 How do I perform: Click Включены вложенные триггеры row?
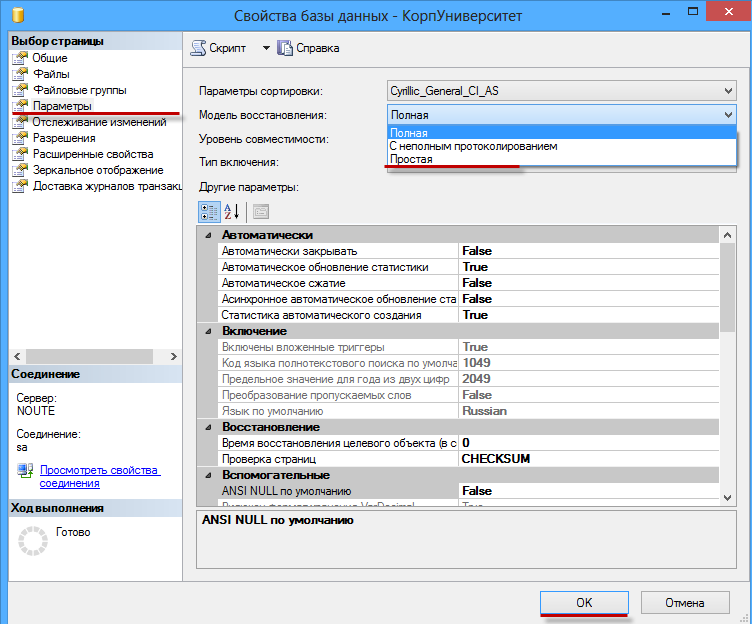(468, 347)
